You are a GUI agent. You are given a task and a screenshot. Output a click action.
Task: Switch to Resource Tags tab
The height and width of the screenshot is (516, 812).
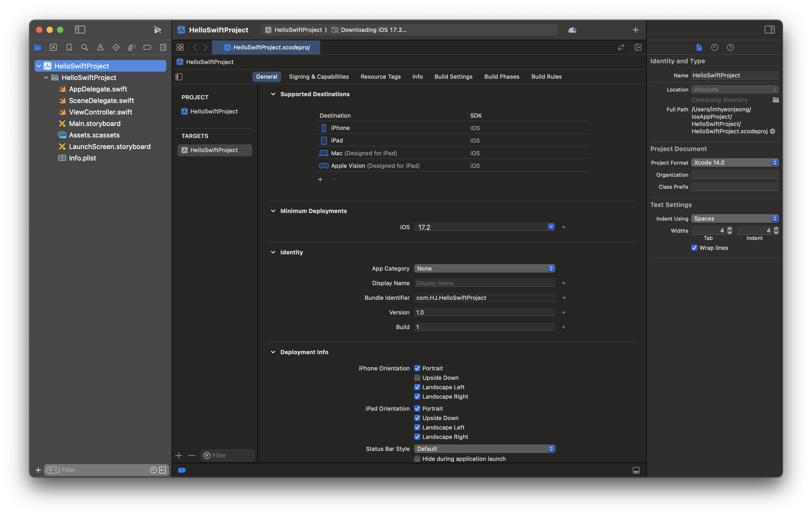tap(380, 77)
